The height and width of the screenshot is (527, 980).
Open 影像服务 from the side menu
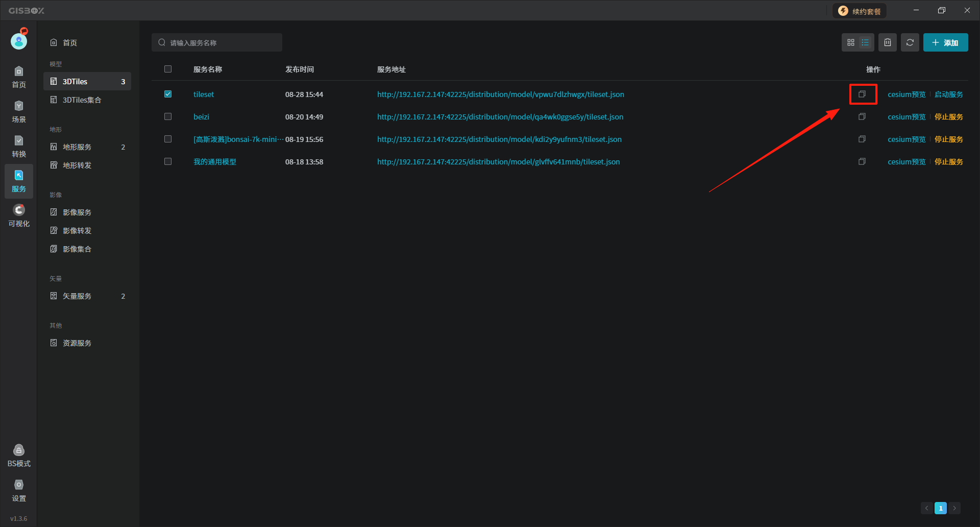[x=77, y=212]
